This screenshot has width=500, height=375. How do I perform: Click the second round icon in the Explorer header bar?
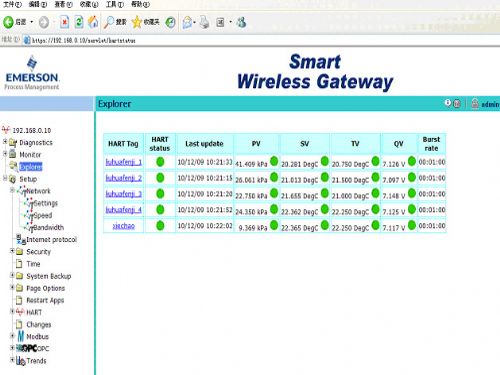[x=457, y=104]
